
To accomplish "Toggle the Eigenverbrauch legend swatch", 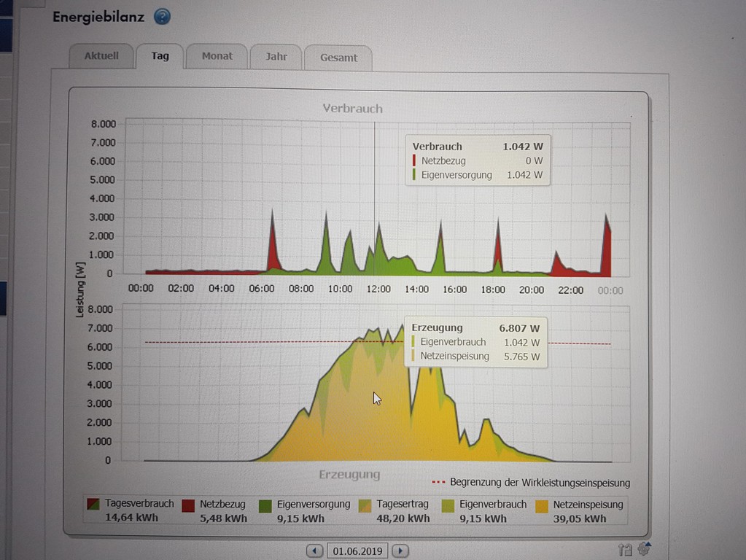I will [x=448, y=505].
